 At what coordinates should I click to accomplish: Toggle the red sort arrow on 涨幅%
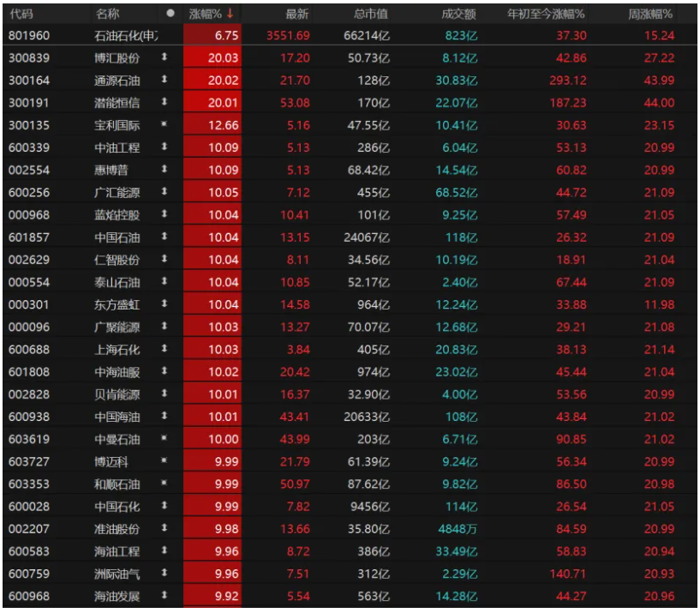[x=230, y=14]
